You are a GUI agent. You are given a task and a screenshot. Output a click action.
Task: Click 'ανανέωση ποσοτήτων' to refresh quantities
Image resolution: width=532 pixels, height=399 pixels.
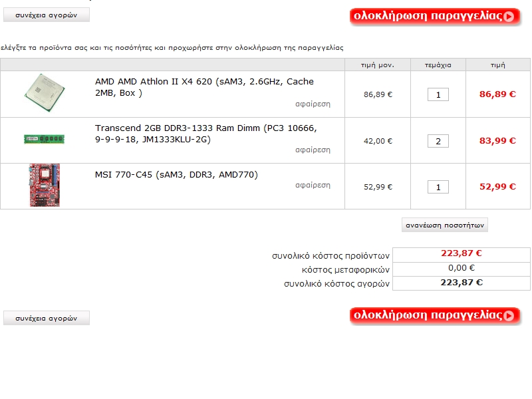pos(445,225)
